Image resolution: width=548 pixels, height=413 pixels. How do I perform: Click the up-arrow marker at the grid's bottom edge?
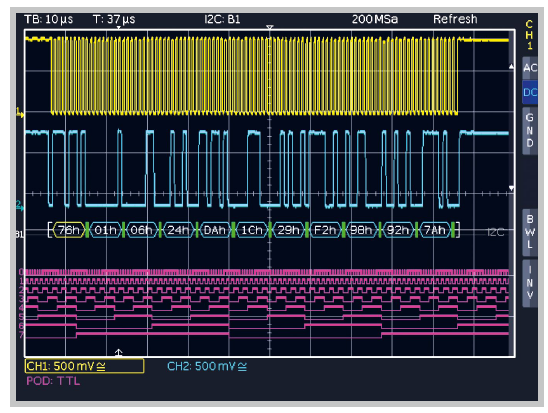[x=118, y=353]
